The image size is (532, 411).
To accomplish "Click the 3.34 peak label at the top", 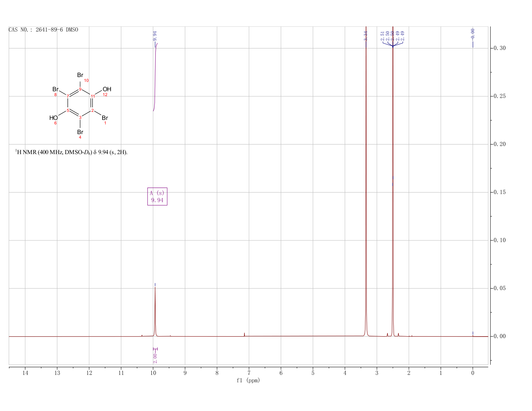I will (x=366, y=35).
